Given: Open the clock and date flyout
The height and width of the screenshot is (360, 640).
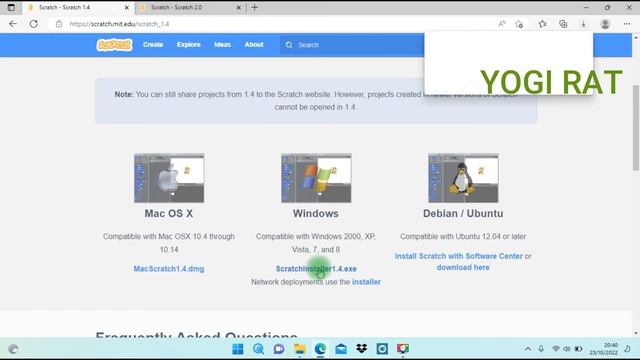Looking at the screenshot, I should point(604,349).
